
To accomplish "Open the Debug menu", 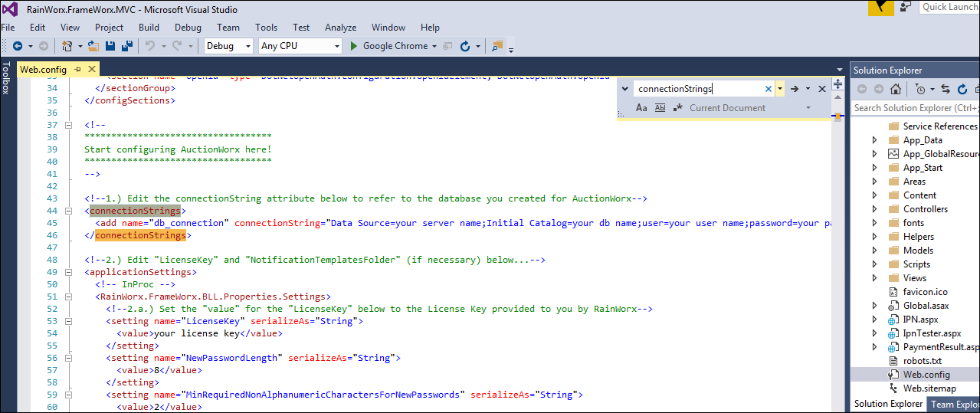I will (188, 28).
